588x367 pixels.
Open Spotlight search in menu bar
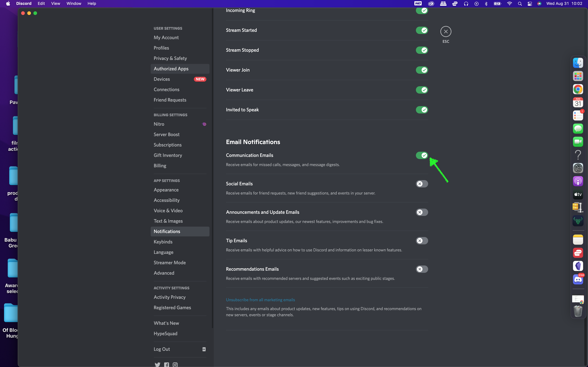point(520,4)
